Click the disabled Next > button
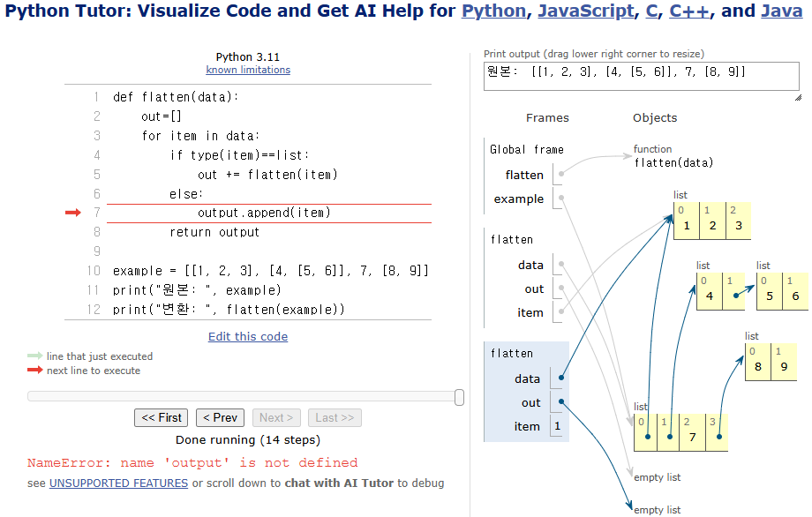Image resolution: width=812 pixels, height=517 pixels. tap(276, 417)
